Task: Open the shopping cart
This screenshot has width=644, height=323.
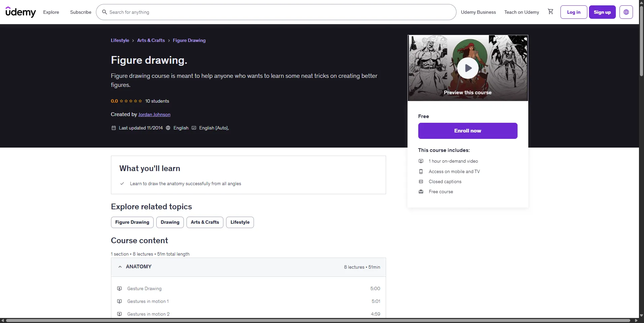Action: pyautogui.click(x=550, y=12)
